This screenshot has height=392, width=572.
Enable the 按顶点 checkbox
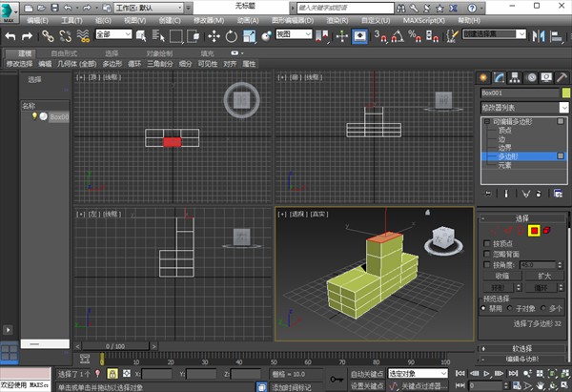click(485, 245)
